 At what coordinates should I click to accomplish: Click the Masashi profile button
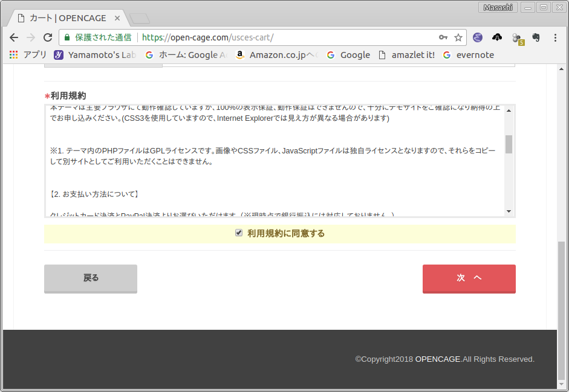pyautogui.click(x=498, y=7)
